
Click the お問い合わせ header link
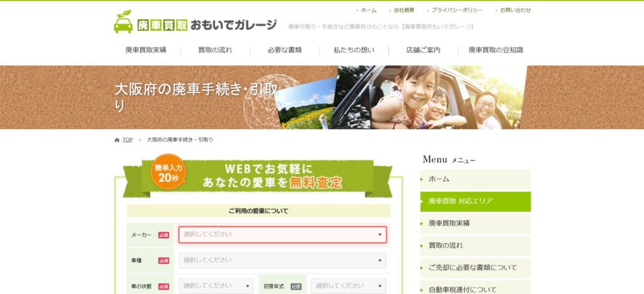point(516,10)
